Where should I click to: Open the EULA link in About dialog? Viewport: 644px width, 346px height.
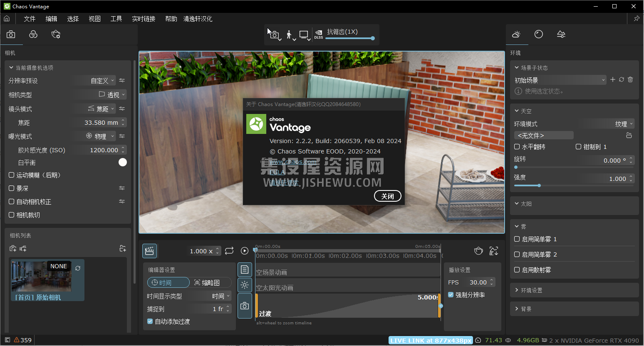click(277, 172)
